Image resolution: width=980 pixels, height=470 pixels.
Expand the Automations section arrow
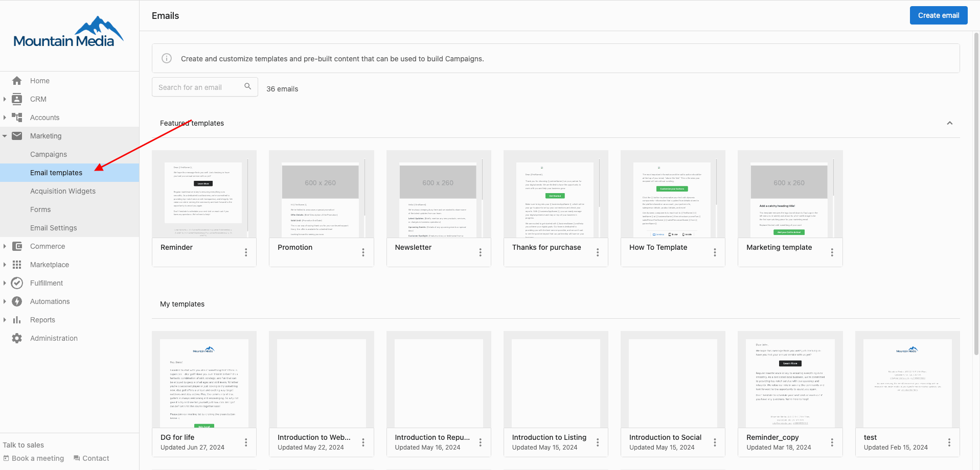[x=5, y=301]
